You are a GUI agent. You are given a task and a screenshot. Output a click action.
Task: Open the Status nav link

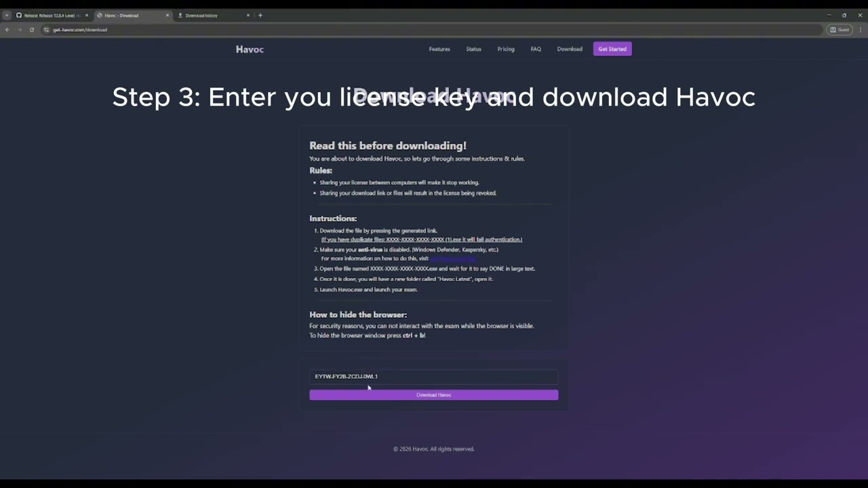pos(473,49)
